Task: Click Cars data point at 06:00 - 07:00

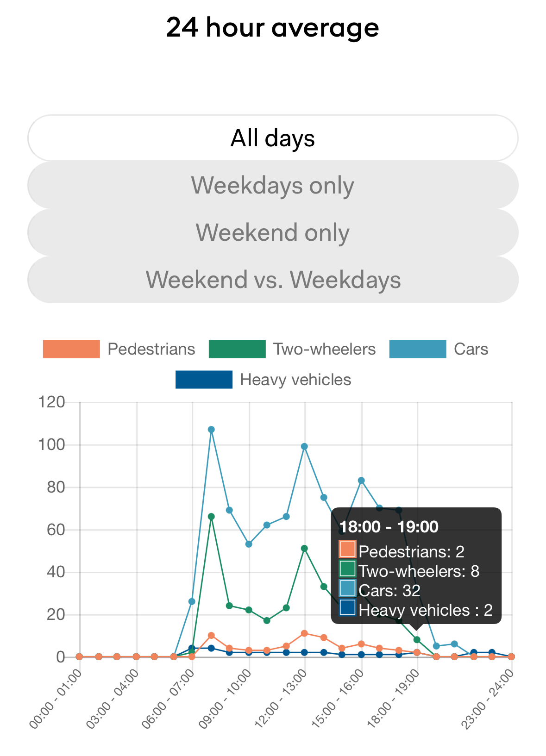Action: 192,601
